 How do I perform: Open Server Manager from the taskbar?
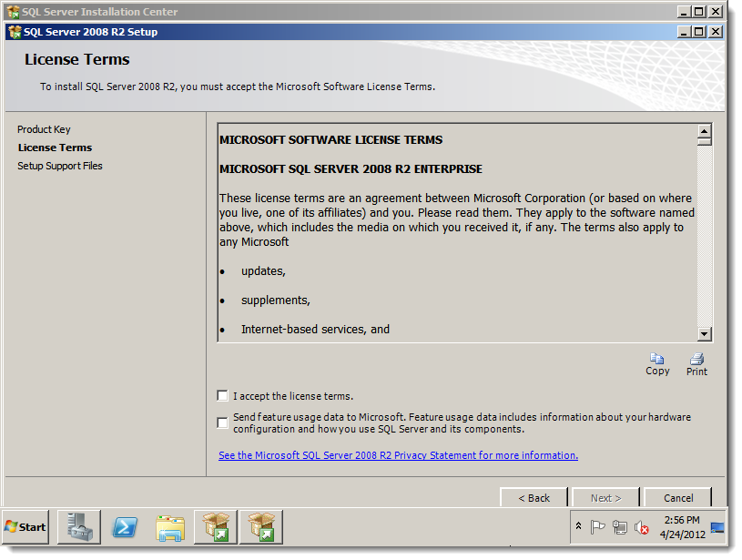79,527
